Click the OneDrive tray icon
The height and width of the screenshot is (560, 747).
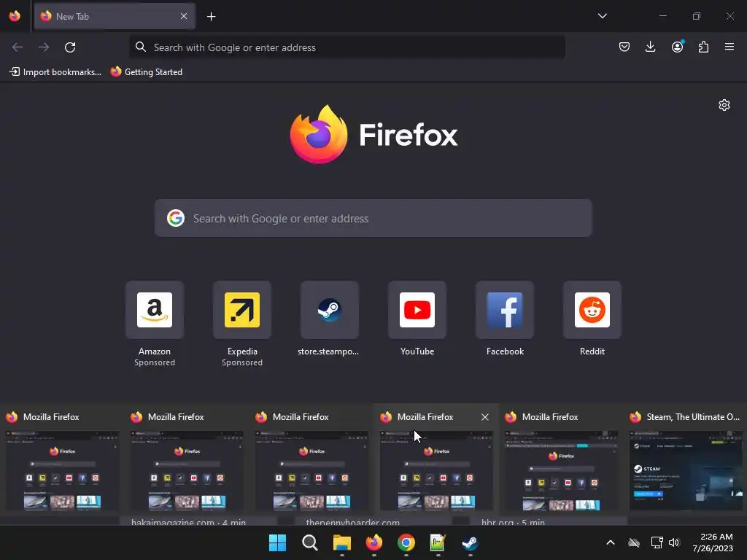click(634, 542)
